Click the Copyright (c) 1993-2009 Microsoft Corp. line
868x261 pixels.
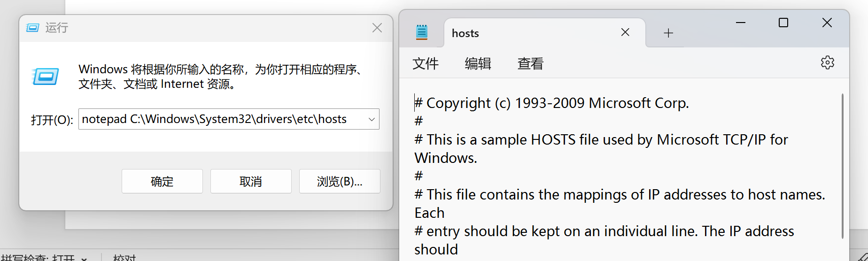click(552, 103)
